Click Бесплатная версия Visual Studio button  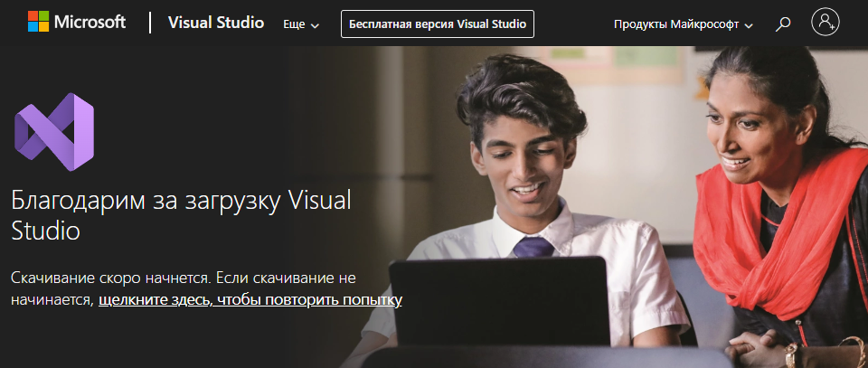tap(438, 24)
